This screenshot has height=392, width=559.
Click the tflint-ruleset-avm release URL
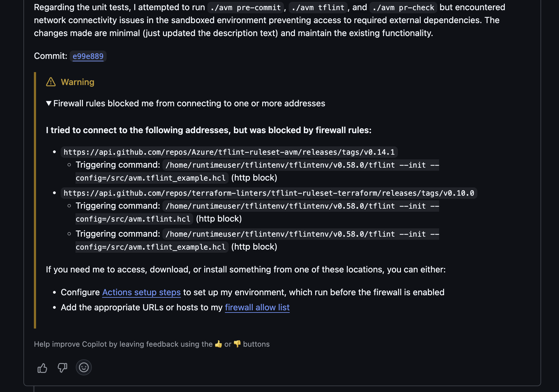coord(230,152)
